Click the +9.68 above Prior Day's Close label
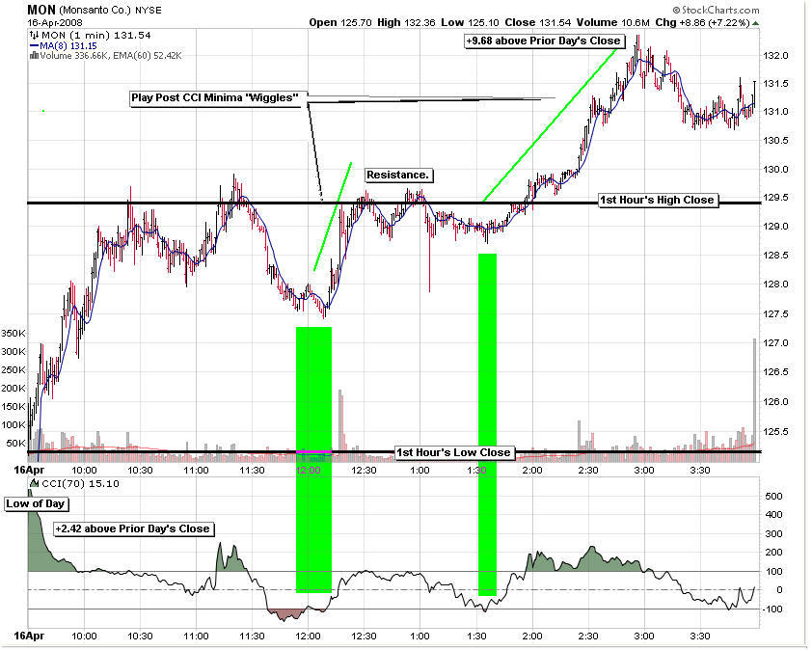812x650 pixels. point(543,41)
